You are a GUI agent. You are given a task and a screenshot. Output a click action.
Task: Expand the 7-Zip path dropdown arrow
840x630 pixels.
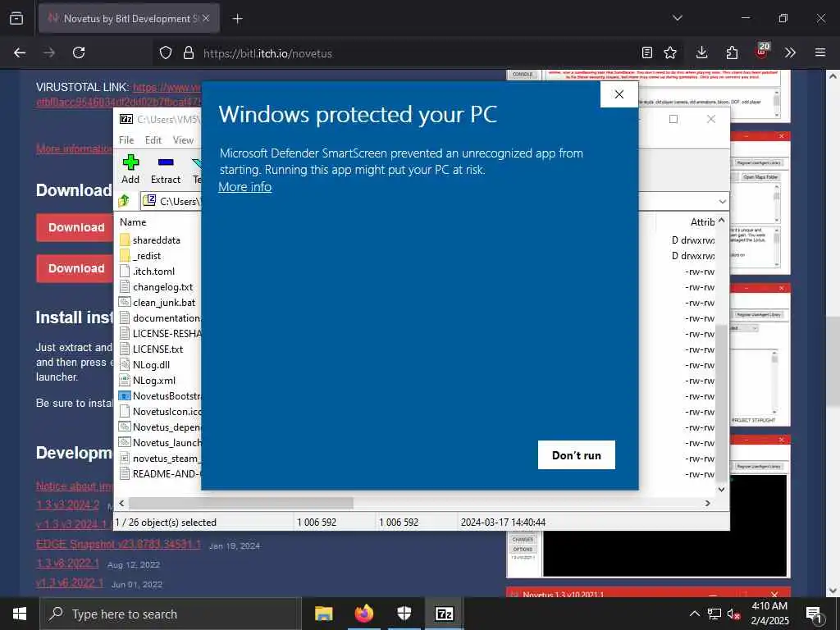[722, 202]
